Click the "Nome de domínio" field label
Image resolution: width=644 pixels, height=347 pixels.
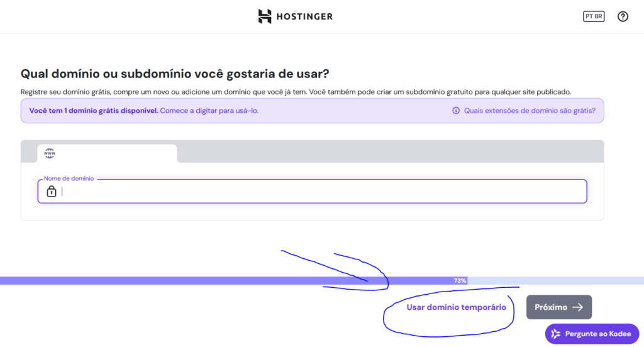69,179
